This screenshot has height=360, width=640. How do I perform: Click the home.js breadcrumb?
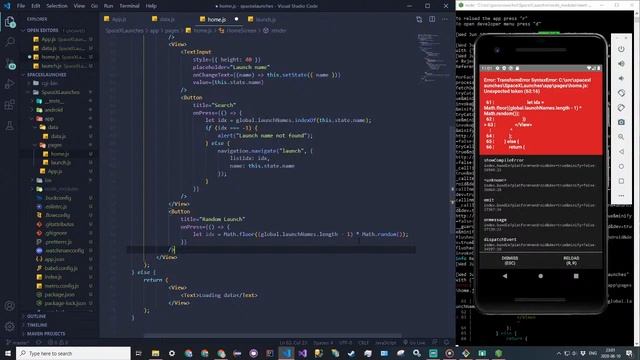click(x=202, y=31)
